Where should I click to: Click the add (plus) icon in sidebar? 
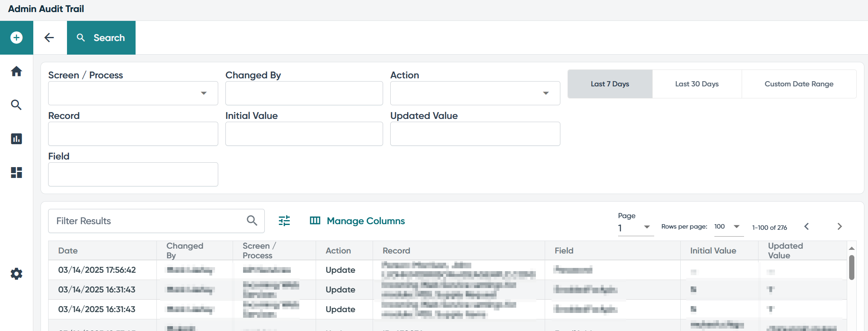16,38
